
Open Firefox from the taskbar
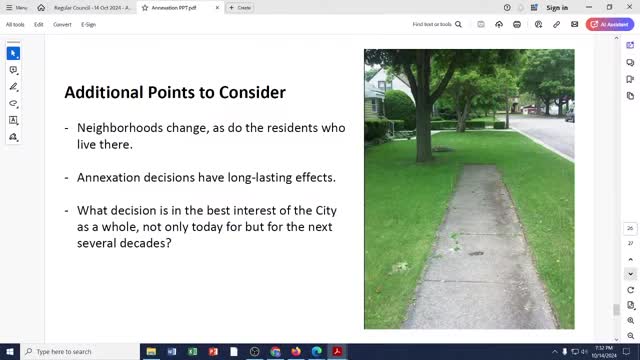click(296, 351)
